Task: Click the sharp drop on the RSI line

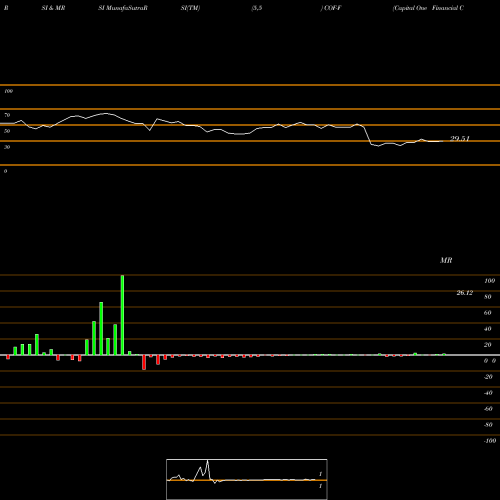Action: pos(368,136)
